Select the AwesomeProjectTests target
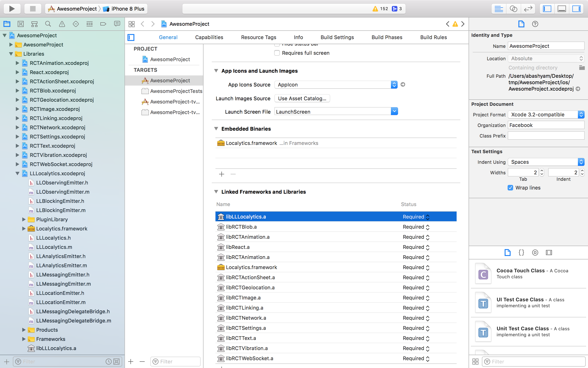 tap(172, 91)
